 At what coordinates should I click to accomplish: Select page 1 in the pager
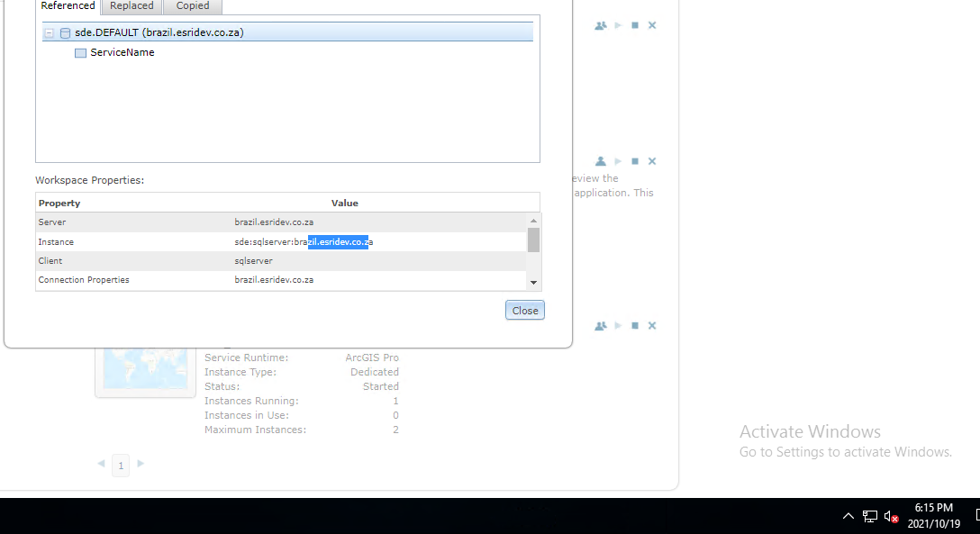pyautogui.click(x=121, y=465)
